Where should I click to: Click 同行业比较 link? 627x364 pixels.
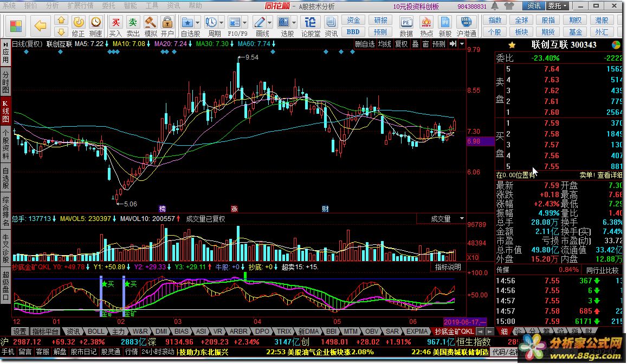click(x=603, y=270)
